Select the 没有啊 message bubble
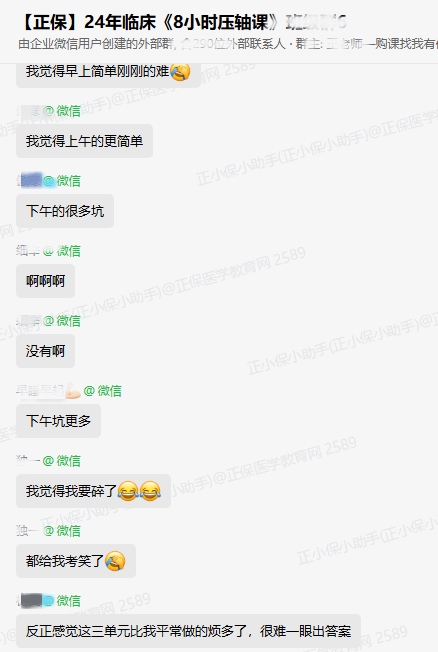 (x=45, y=351)
